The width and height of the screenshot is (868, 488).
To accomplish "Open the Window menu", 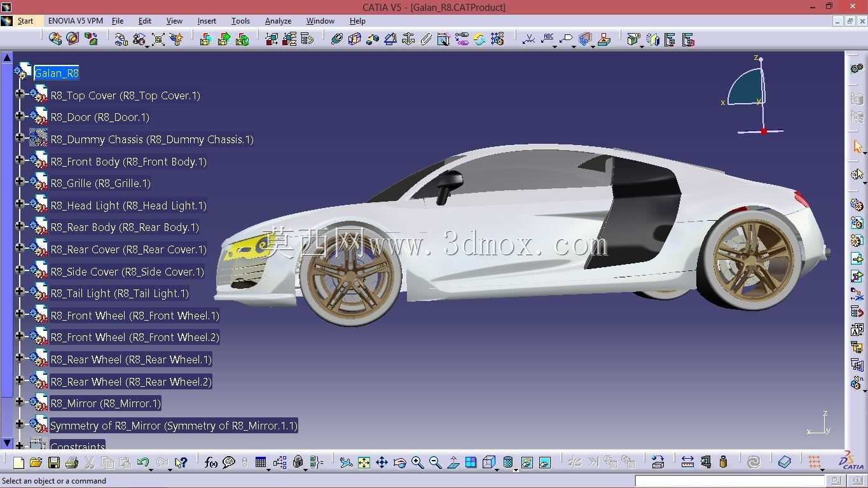I will pos(320,21).
